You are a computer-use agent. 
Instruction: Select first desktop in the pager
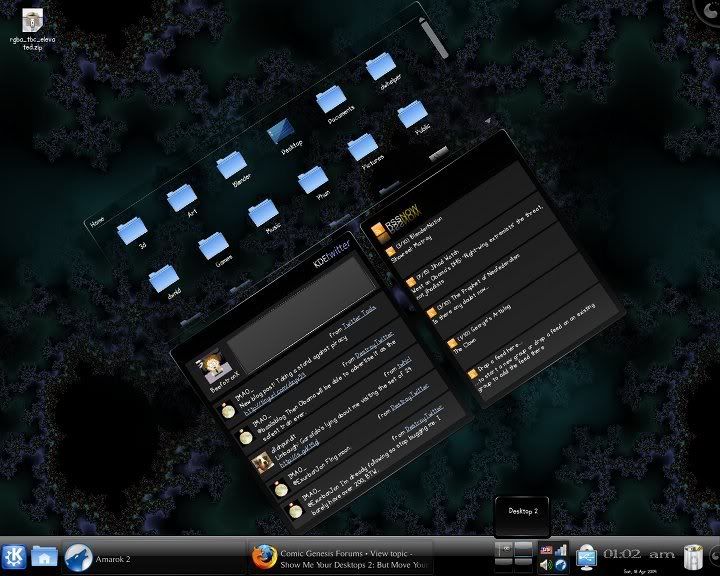pyautogui.click(x=504, y=549)
